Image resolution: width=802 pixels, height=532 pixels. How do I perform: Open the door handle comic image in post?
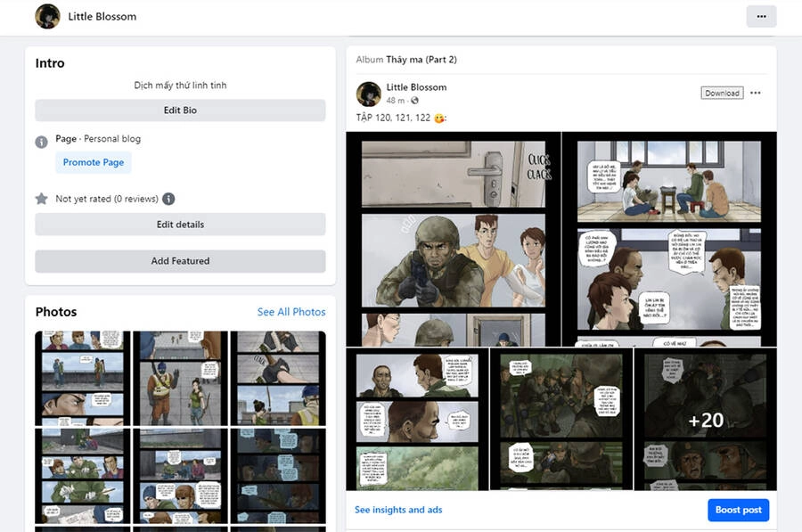453,239
